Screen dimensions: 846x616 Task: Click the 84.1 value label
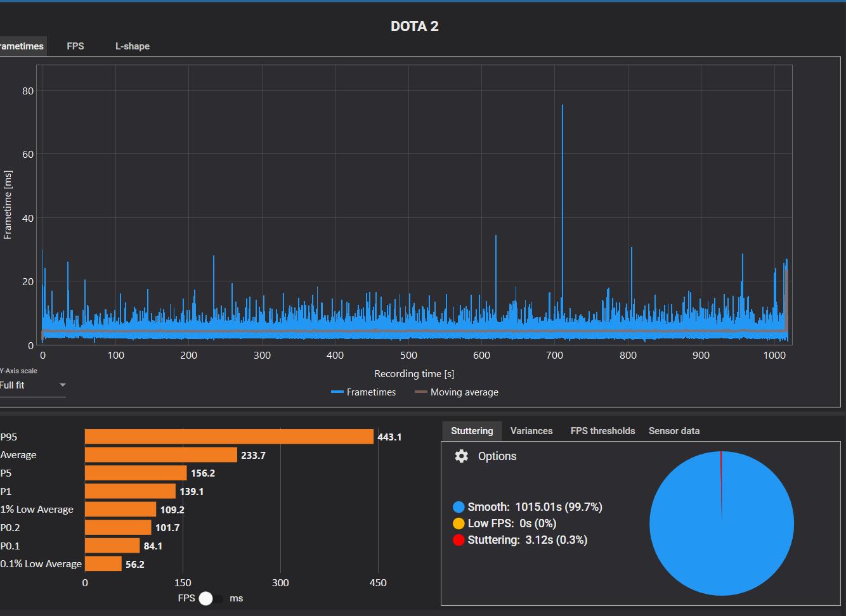153,546
